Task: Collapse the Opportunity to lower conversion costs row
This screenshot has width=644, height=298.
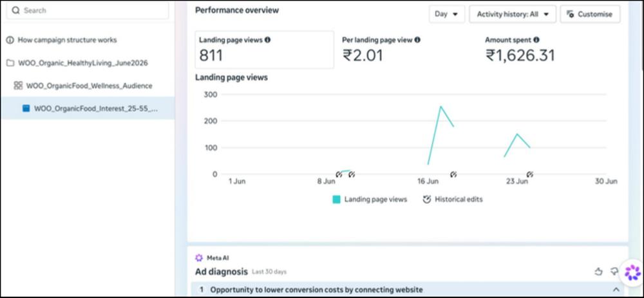Action: 616,290
